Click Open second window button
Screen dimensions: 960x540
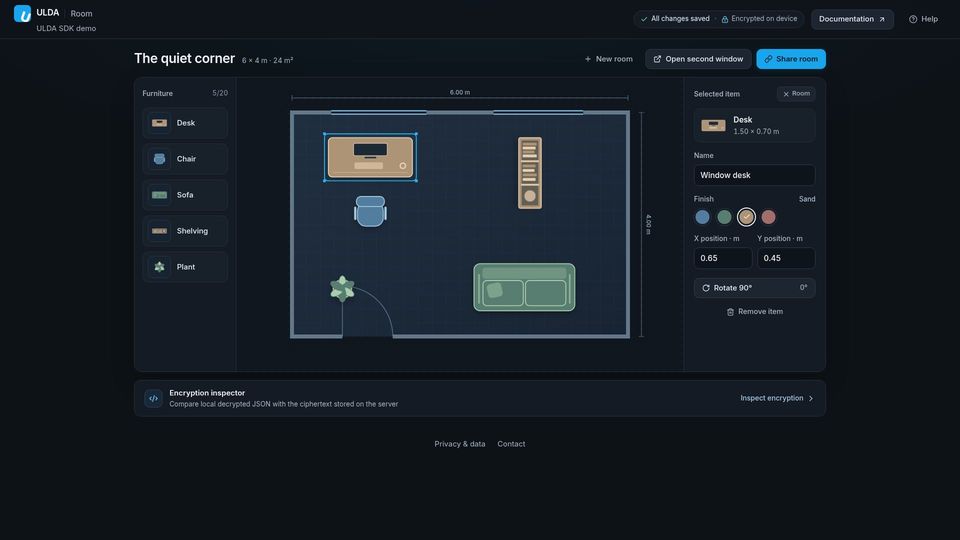coord(698,59)
